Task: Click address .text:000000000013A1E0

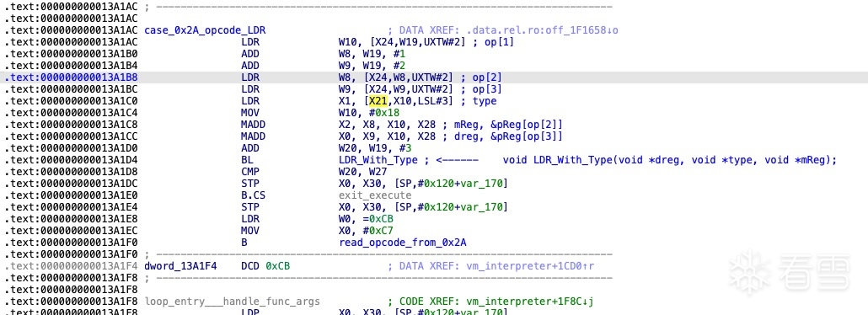Action: pyautogui.click(x=71, y=195)
